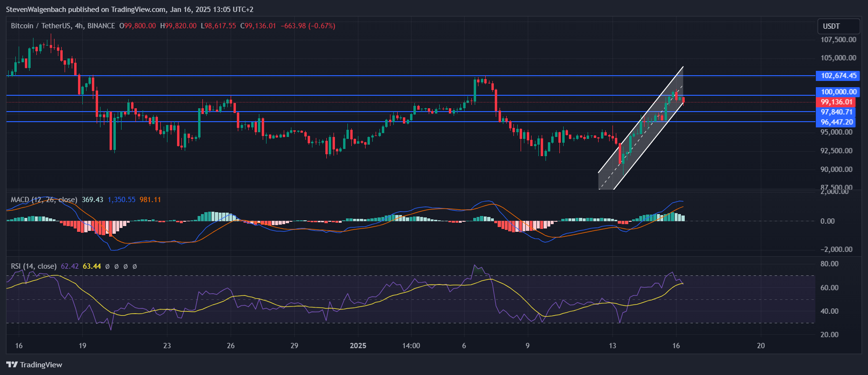The width and height of the screenshot is (868, 375).
Task: Click the MACD axis label −2,000.00
Action: [x=836, y=250]
